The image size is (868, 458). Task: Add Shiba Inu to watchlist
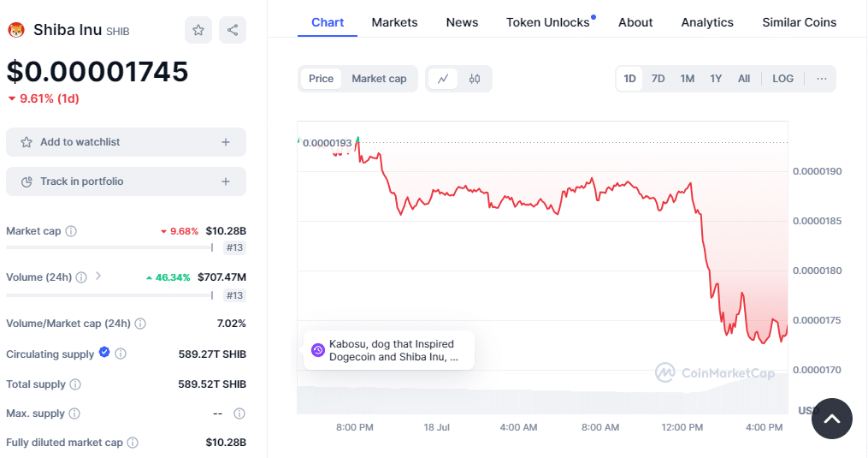(x=127, y=142)
